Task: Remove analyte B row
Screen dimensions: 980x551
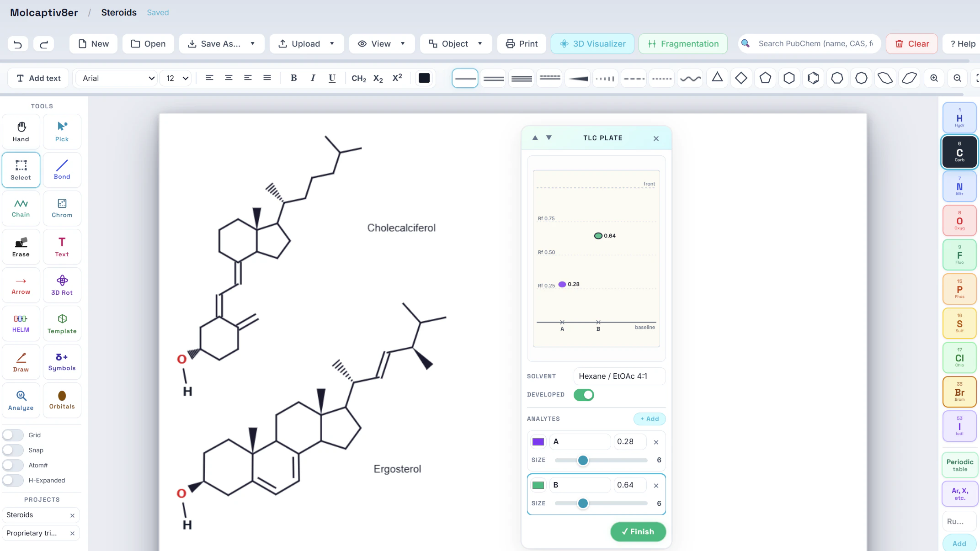Action: pyautogui.click(x=656, y=485)
